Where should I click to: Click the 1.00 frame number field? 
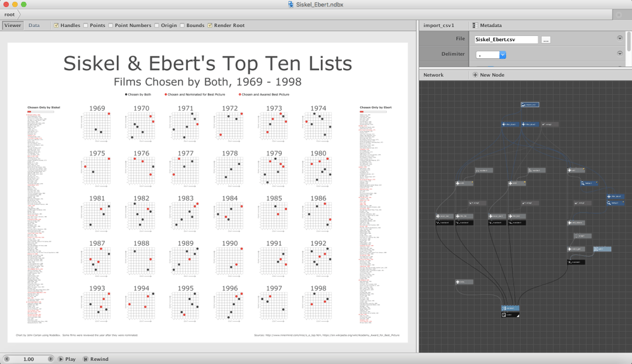28,359
